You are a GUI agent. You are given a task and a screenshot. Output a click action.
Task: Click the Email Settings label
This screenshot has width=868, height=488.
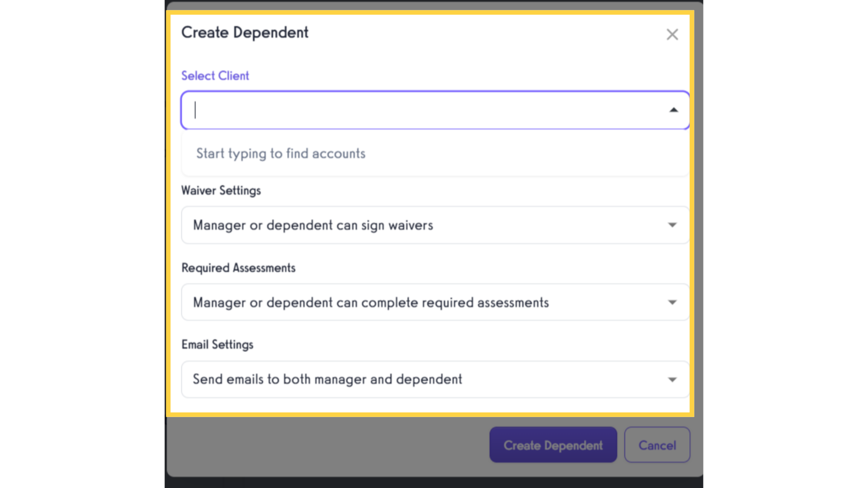point(217,345)
